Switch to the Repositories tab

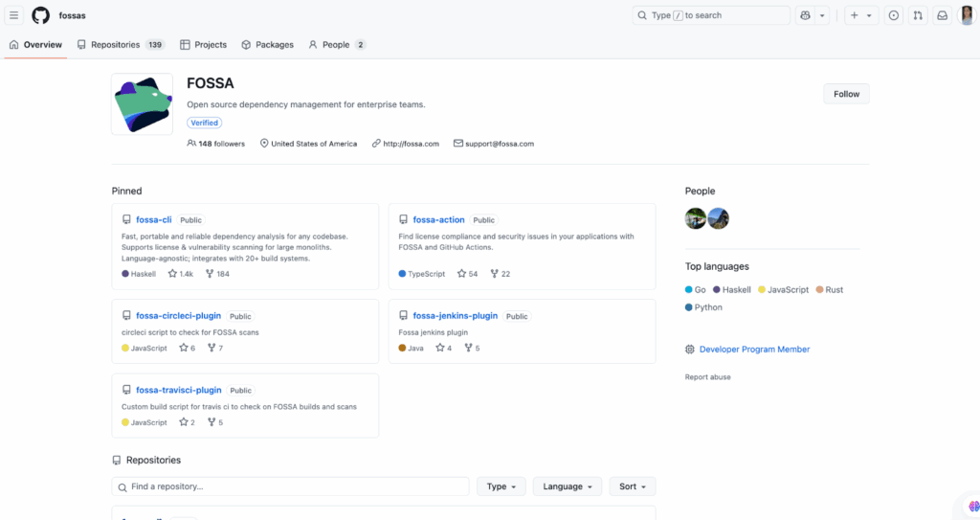[x=121, y=44]
